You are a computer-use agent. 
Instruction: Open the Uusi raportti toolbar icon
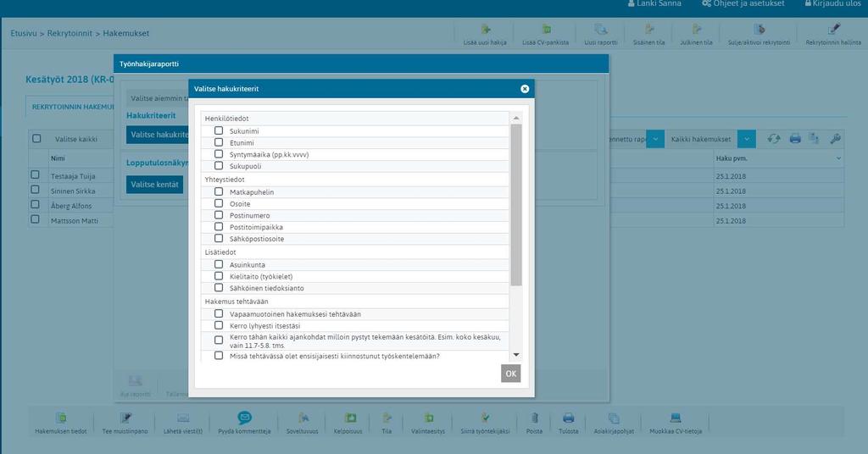[601, 30]
